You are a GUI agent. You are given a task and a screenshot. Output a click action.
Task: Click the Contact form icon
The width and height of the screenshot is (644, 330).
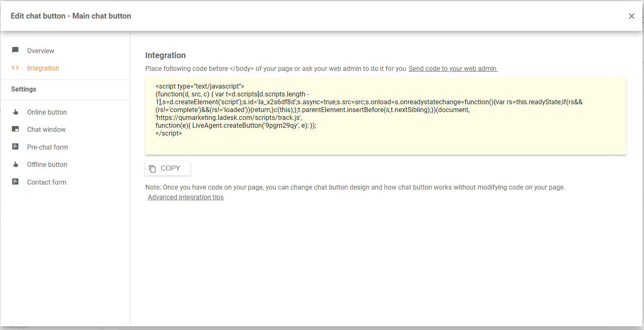point(15,182)
